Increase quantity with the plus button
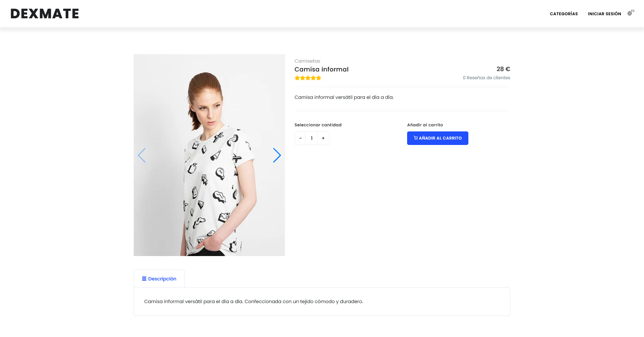 (323, 138)
